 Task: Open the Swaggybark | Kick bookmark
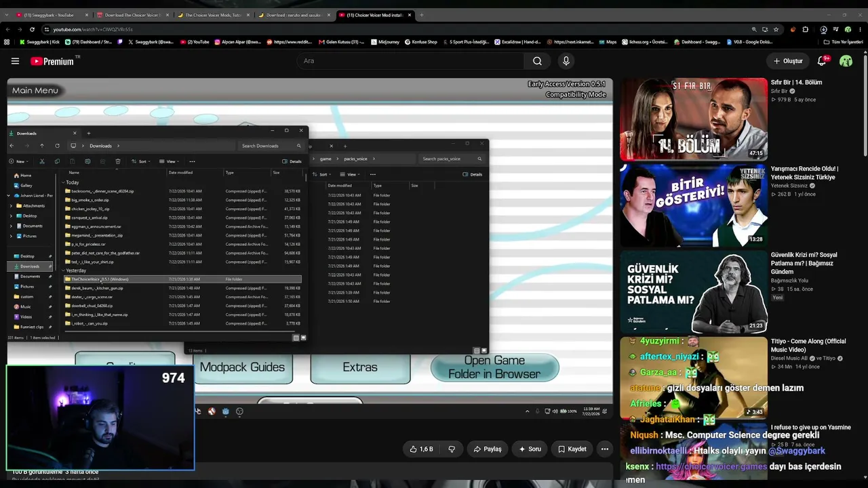[40, 42]
